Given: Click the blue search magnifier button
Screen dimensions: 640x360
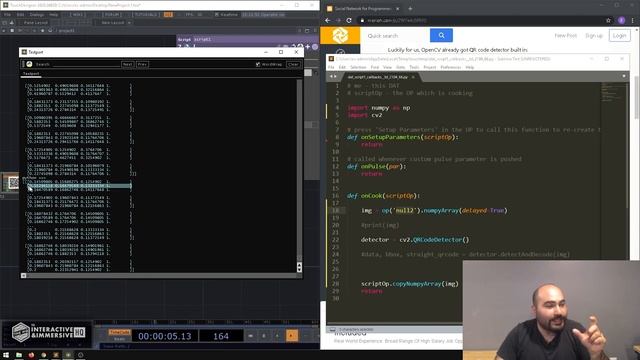Looking at the screenshot, I should tap(441, 36).
